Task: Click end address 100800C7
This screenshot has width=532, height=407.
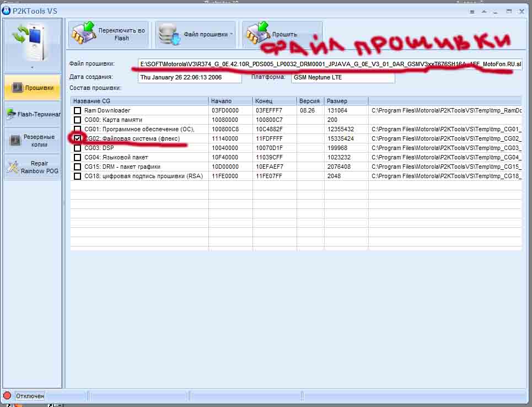Action: coord(269,120)
